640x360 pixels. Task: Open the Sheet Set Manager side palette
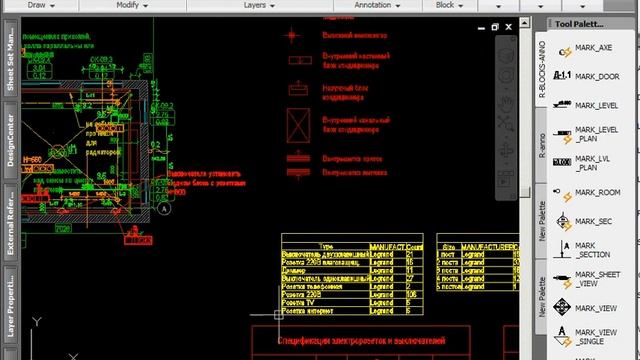point(11,58)
